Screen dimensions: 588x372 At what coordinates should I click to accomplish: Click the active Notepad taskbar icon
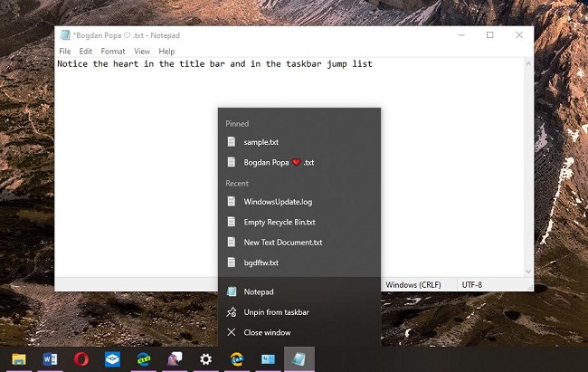[x=299, y=359]
